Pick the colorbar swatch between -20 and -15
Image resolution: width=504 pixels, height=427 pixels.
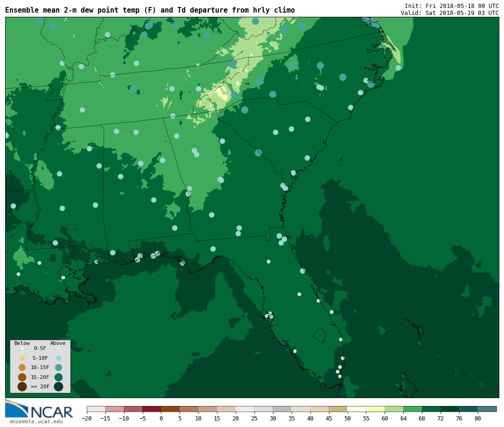96,409
